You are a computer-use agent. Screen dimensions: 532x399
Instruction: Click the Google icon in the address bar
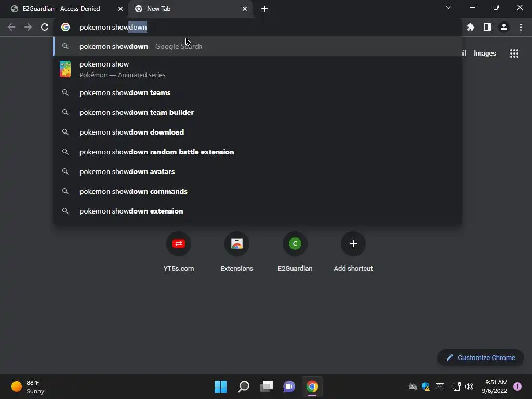(x=65, y=27)
